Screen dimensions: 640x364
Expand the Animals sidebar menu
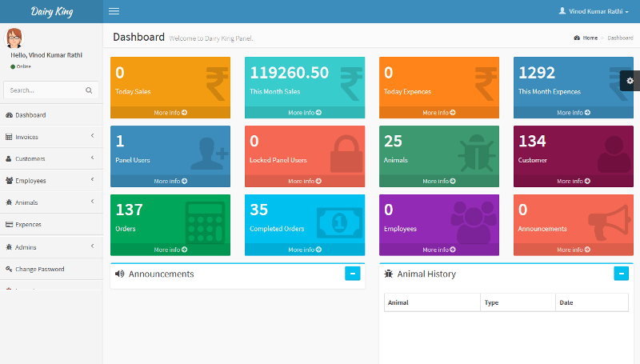click(51, 202)
